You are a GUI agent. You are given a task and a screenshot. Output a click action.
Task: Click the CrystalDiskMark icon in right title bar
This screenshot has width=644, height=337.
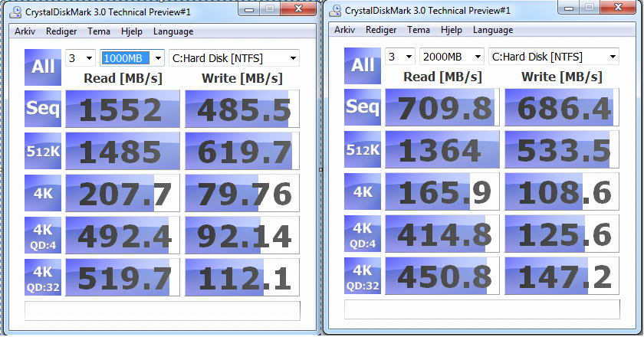pyautogui.click(x=335, y=10)
